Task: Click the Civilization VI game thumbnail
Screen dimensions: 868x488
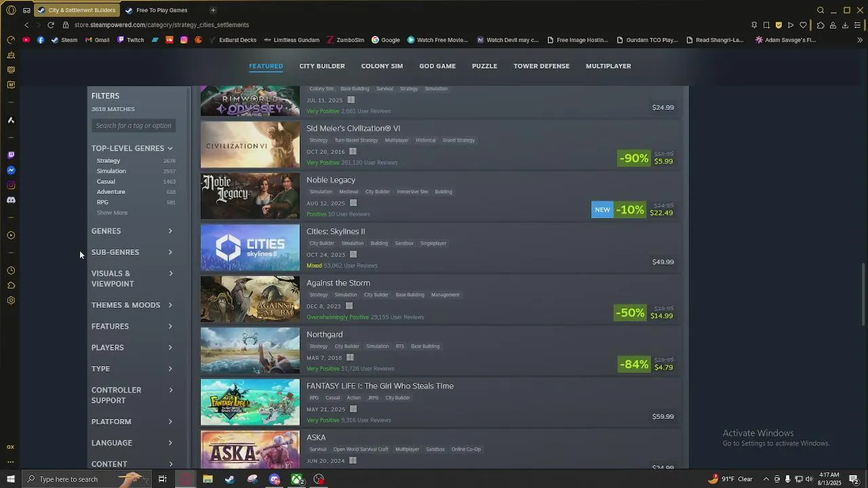Action: coord(250,145)
